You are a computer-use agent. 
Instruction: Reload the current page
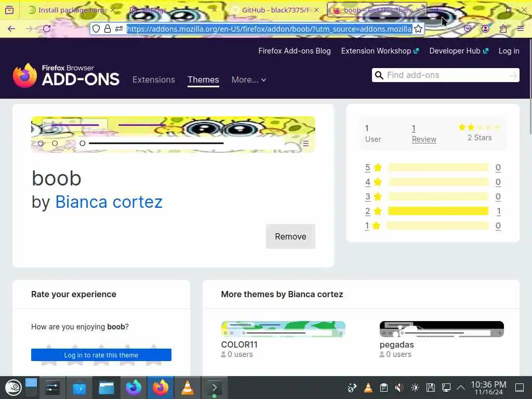pyautogui.click(x=47, y=29)
